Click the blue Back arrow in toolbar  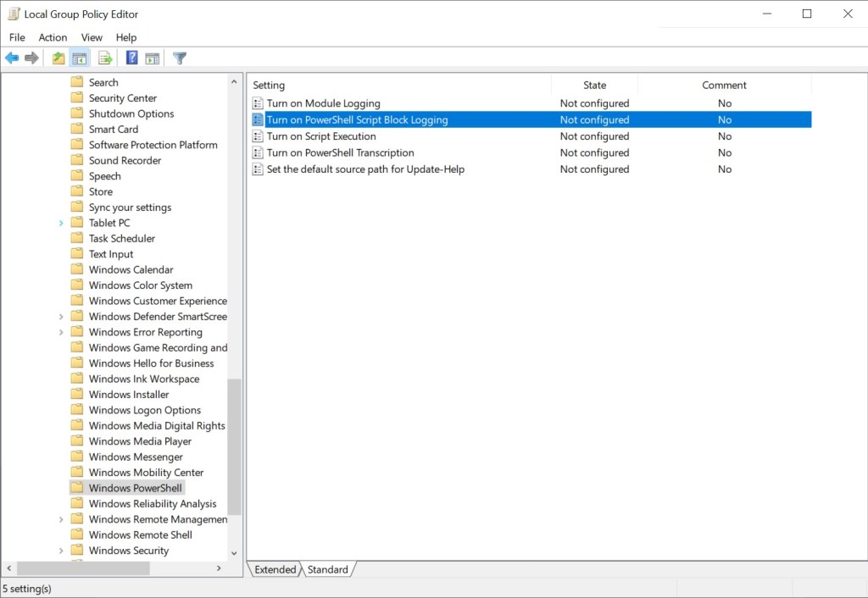tap(12, 58)
